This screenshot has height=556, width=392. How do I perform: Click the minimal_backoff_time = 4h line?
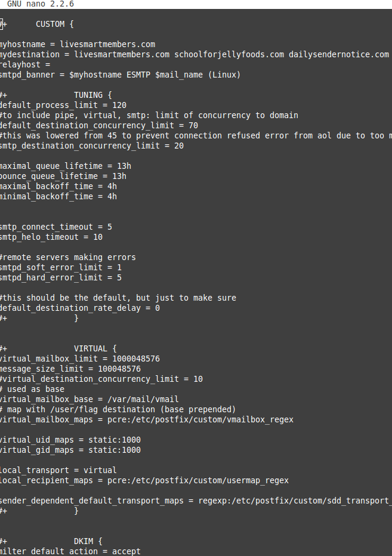click(x=58, y=196)
